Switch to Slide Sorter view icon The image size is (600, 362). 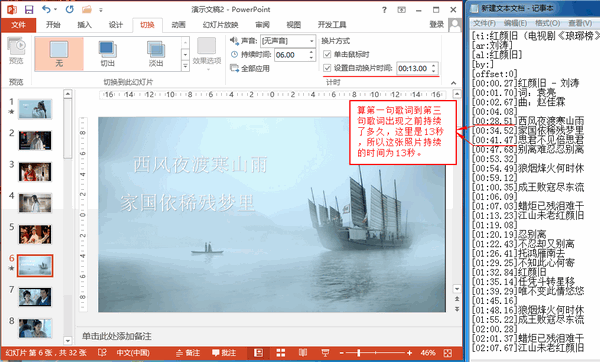point(281,353)
